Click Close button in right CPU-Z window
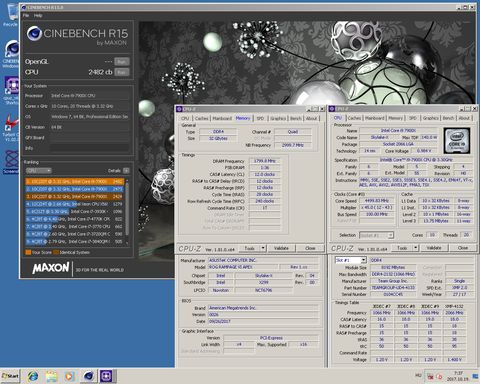Screen dimensions: 480x384 (x=463, y=248)
